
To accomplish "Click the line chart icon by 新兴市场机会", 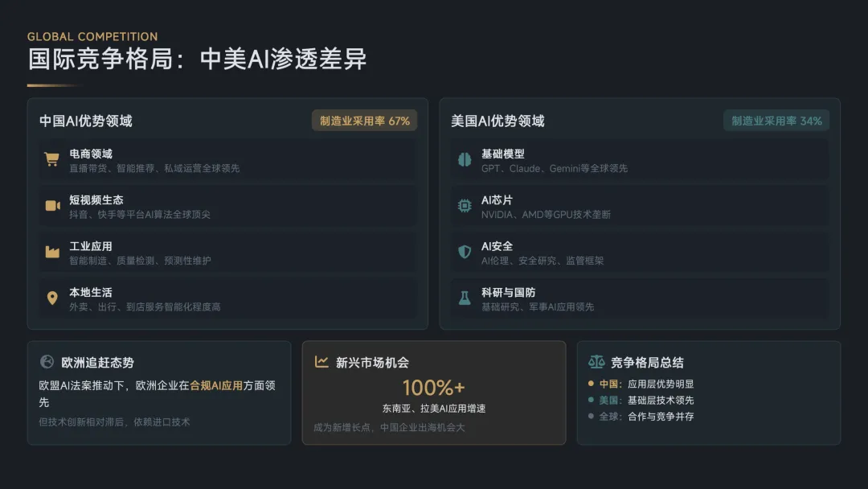I will coord(321,362).
